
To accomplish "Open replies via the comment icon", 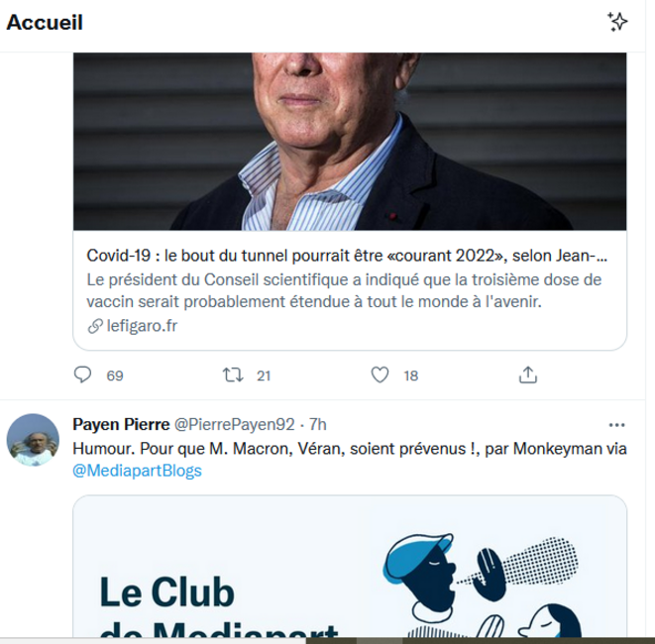I will [82, 375].
